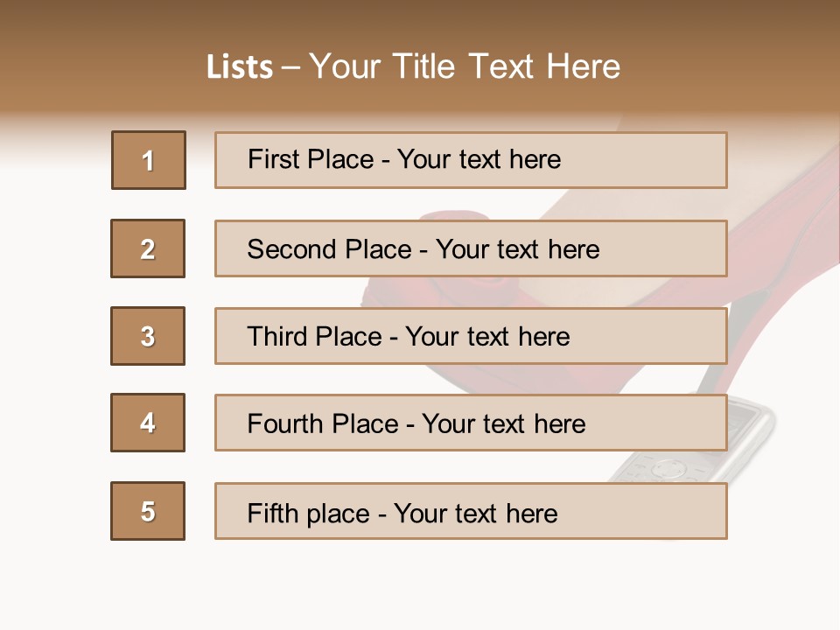Click the number 5 list marker

tap(148, 511)
